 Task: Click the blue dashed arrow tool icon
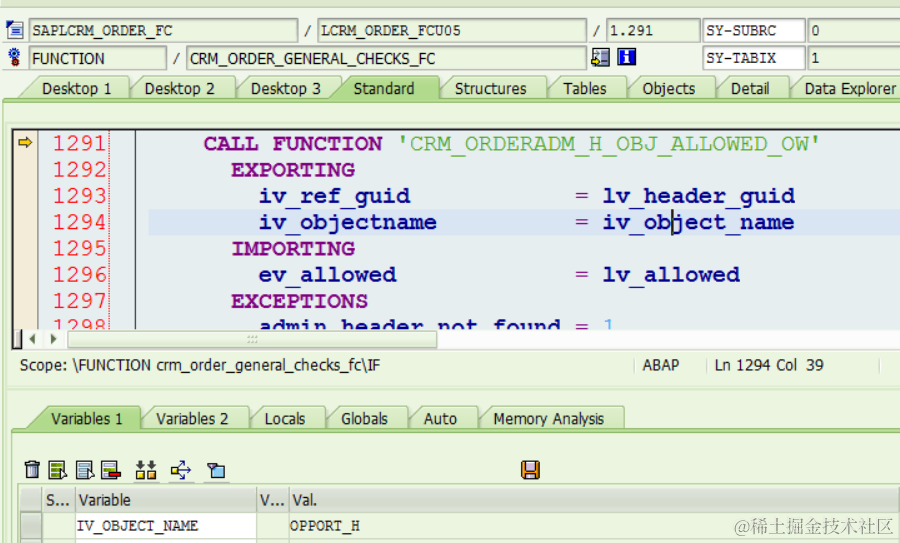click(x=181, y=470)
